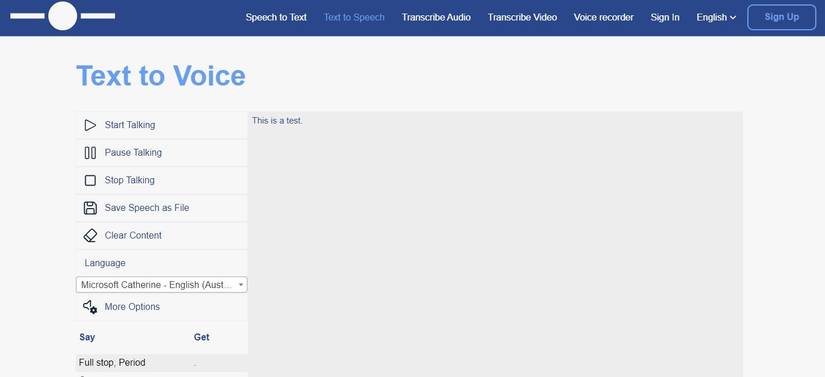The image size is (825, 377).
Task: Click Save Speech as File label
Action: pos(147,208)
